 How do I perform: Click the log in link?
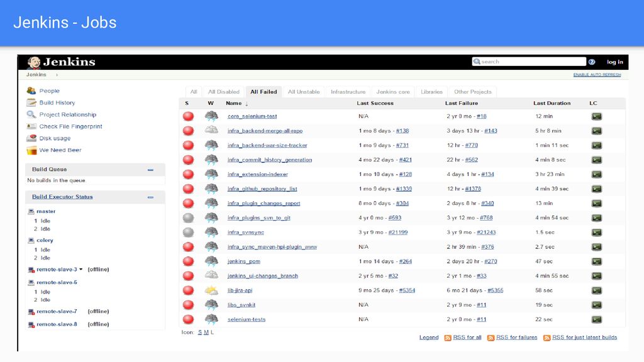point(615,62)
